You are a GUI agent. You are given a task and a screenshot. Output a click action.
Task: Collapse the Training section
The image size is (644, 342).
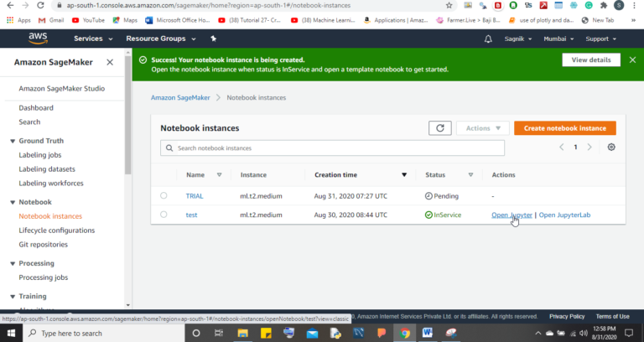click(13, 297)
